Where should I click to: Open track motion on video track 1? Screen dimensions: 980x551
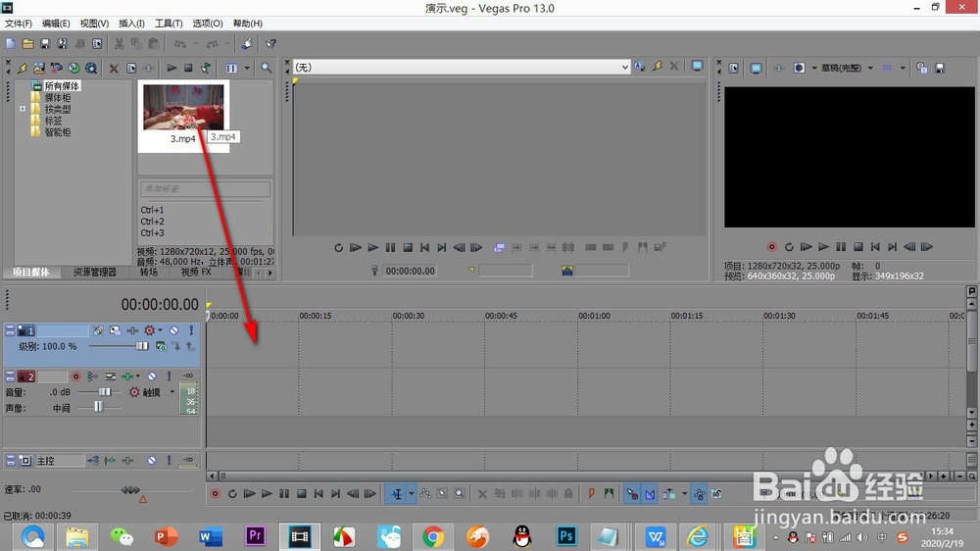tap(115, 329)
